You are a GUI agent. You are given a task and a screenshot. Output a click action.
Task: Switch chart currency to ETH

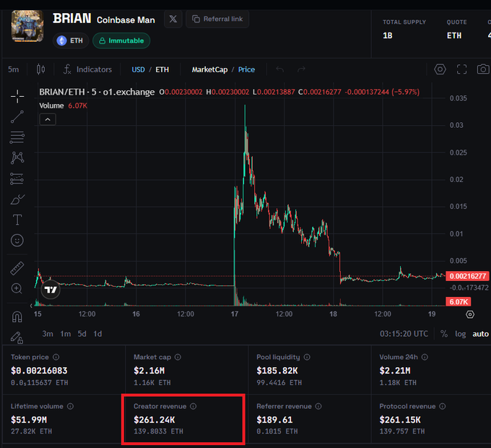pos(162,69)
